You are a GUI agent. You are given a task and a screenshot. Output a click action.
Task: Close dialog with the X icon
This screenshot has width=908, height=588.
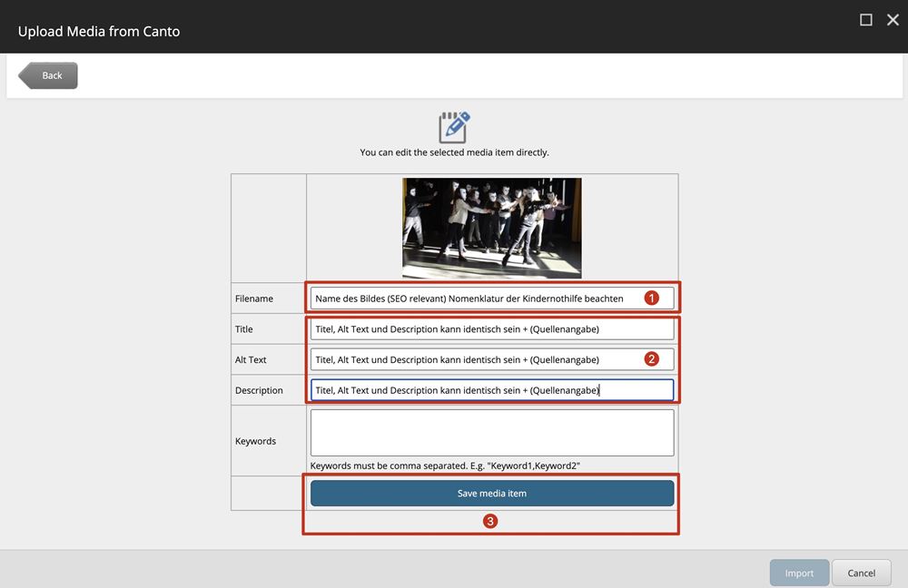click(x=893, y=20)
